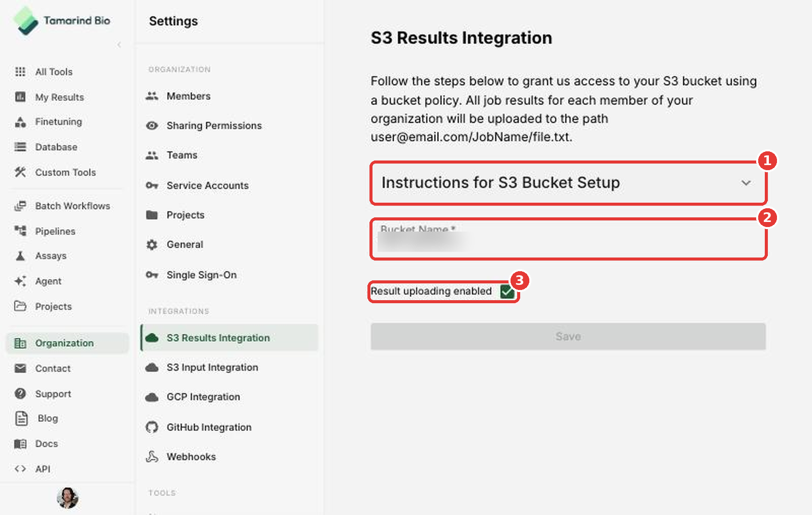Open Members settings page
The width and height of the screenshot is (812, 515).
pos(229,96)
